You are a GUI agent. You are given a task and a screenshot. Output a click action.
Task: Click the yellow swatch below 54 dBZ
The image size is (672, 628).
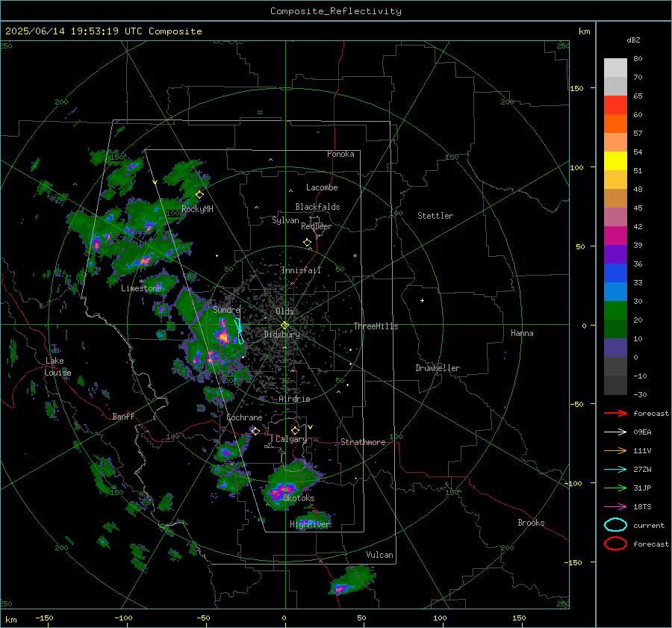(615, 161)
